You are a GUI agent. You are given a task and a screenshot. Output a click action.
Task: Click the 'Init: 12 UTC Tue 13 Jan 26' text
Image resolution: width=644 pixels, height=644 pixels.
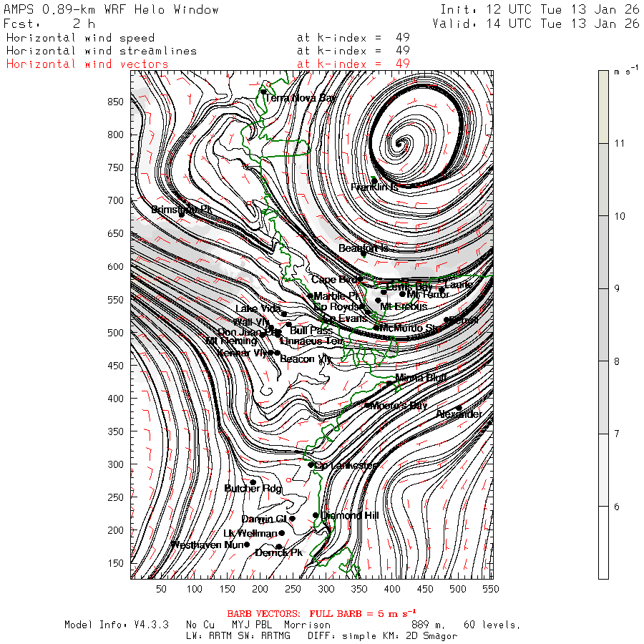(540, 9)
